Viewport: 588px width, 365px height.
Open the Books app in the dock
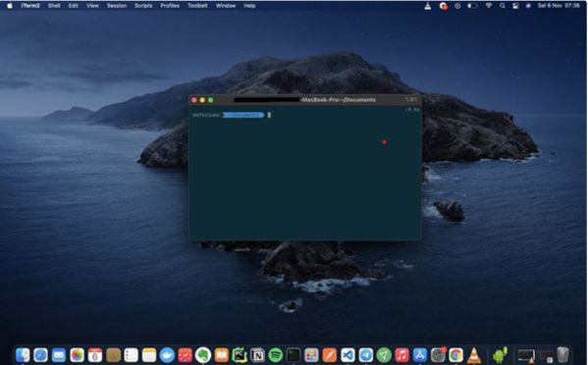click(x=221, y=354)
